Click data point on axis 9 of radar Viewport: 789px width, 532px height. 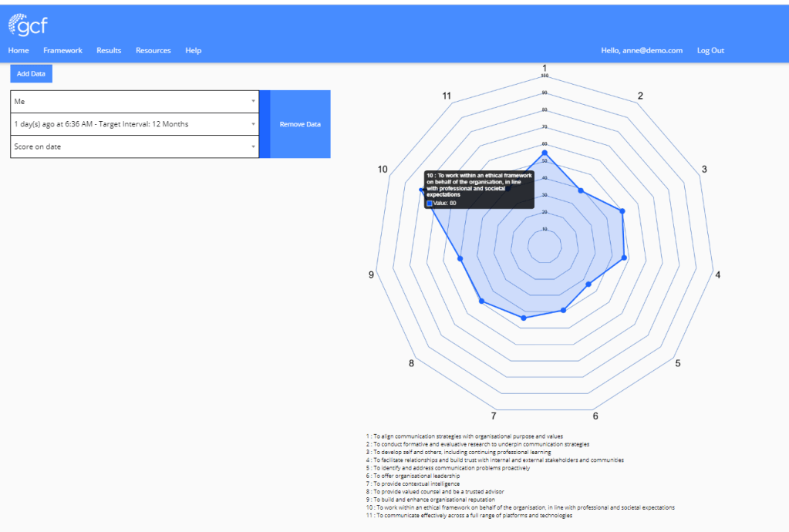click(x=460, y=258)
